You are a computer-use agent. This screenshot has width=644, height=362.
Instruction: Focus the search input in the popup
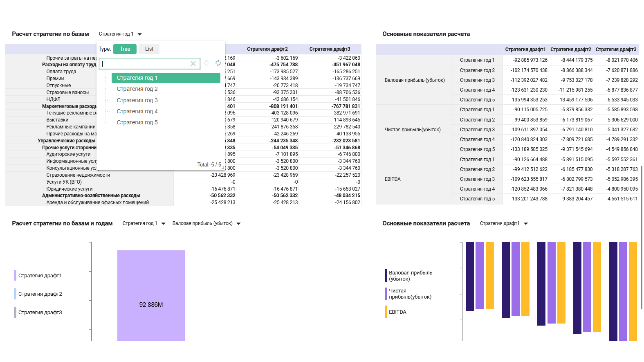pyautogui.click(x=145, y=64)
